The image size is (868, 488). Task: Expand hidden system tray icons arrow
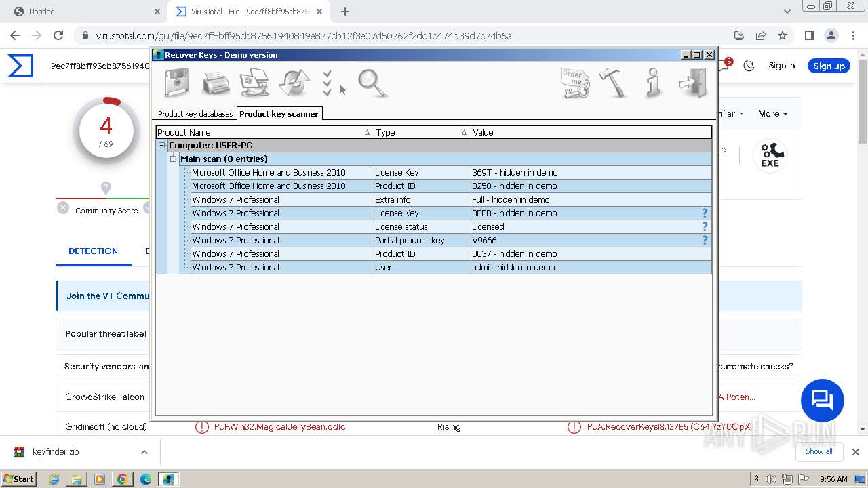point(757,479)
